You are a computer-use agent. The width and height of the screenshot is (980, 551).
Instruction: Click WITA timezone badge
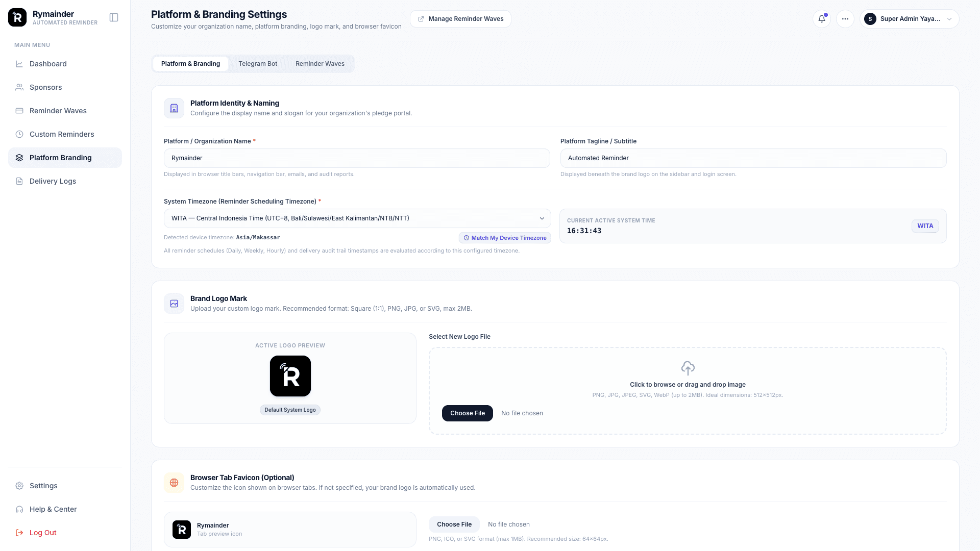tap(925, 226)
